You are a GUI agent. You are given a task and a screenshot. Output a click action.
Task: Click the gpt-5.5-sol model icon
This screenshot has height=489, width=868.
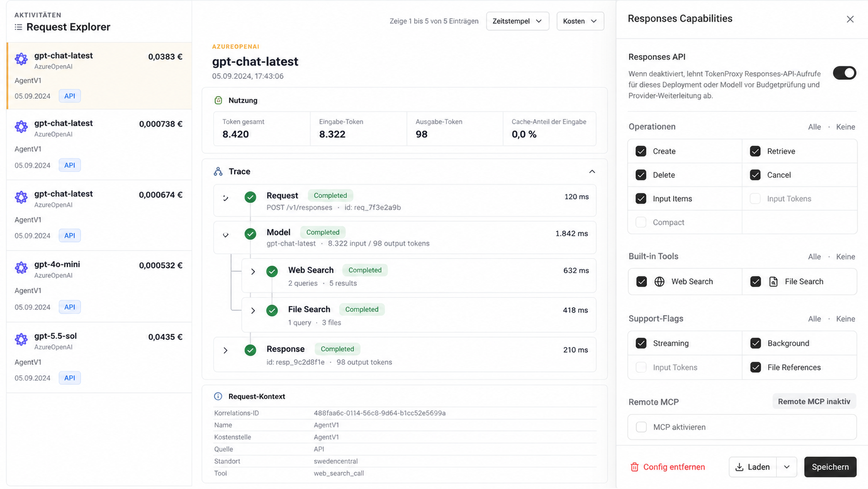coord(21,339)
